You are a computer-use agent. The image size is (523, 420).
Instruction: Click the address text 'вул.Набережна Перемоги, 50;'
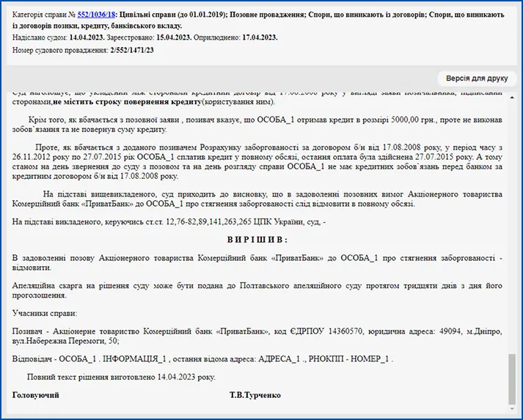[x=66, y=341]
